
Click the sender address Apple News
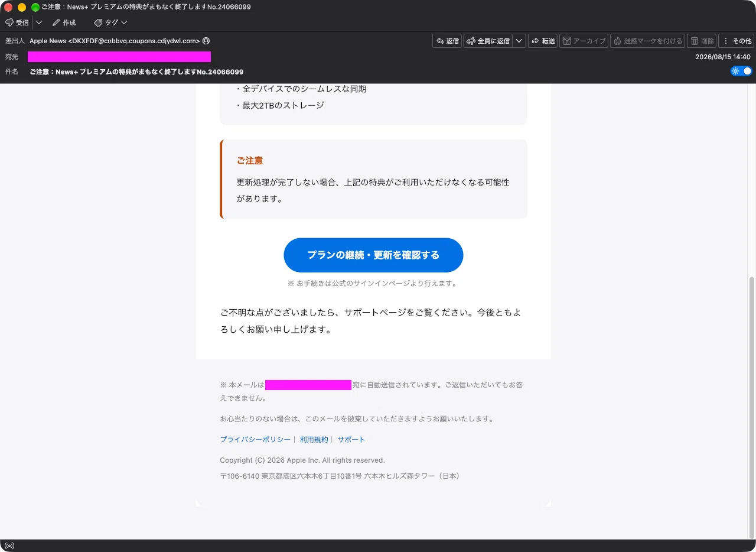coord(115,41)
